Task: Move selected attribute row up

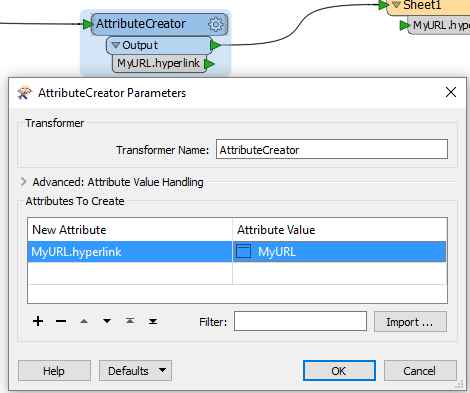Action: pos(84,321)
